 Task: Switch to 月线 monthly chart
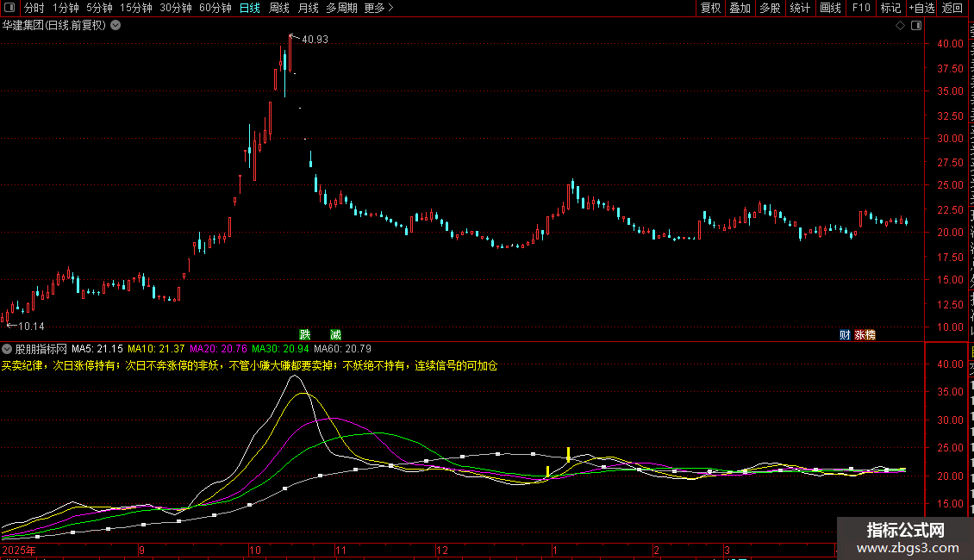[x=308, y=8]
